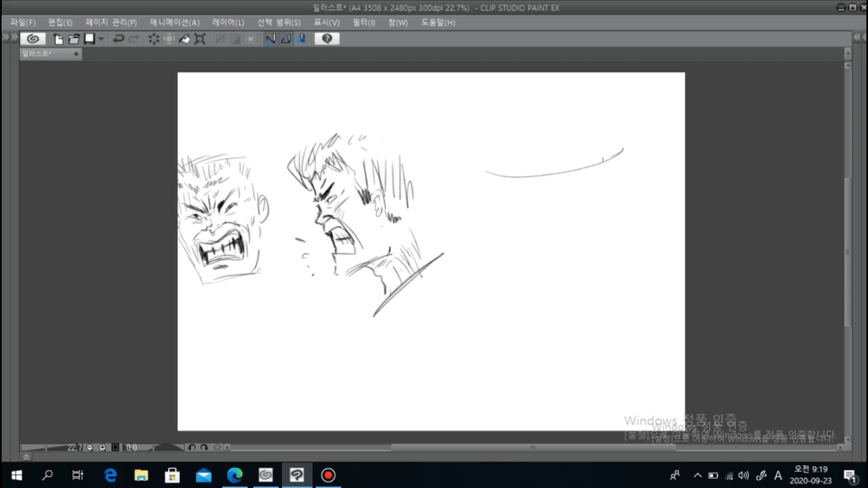Create a new canvas with New icon
The width and height of the screenshot is (868, 488).
pos(58,39)
